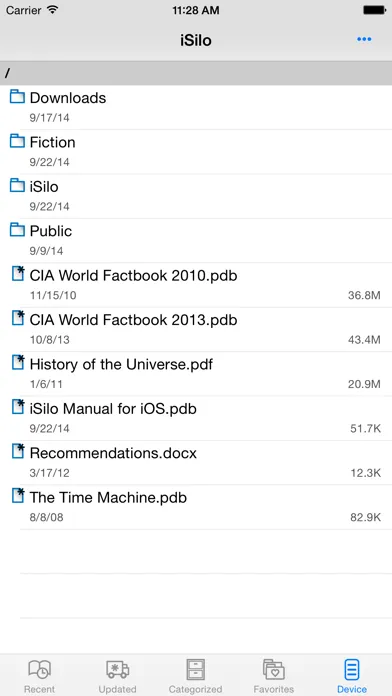Open iSilo Manual for iOS.pdb

[196, 418]
